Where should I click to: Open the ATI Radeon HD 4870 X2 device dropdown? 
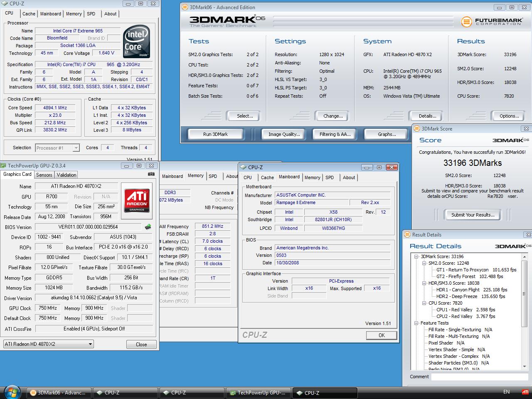click(x=48, y=344)
